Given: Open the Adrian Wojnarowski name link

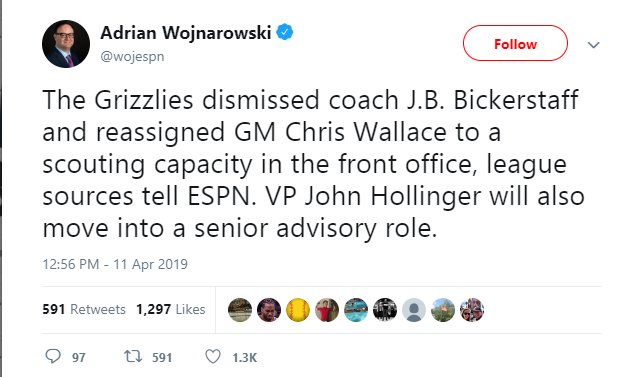Looking at the screenshot, I should click(x=186, y=33).
